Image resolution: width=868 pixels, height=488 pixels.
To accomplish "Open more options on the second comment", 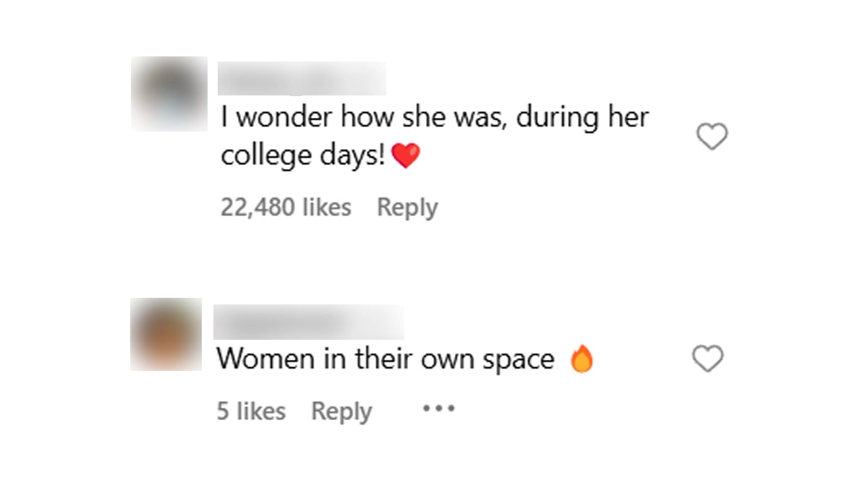I will [x=438, y=409].
